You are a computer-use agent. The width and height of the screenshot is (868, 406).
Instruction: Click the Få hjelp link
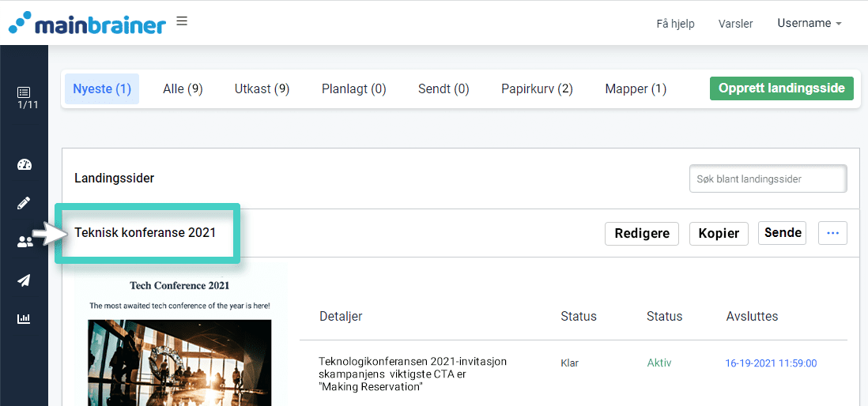(x=675, y=24)
